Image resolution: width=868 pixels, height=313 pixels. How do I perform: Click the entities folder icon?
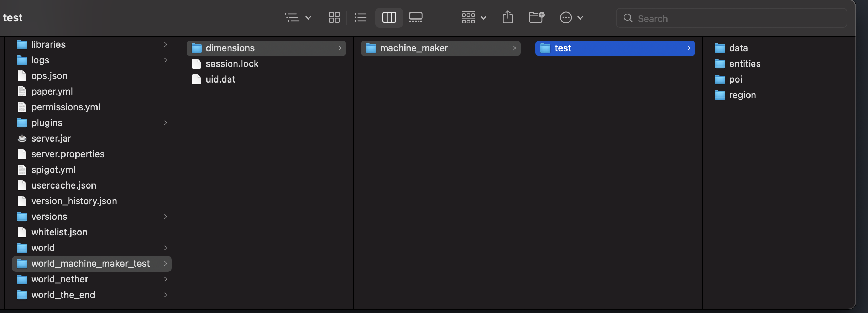point(720,64)
